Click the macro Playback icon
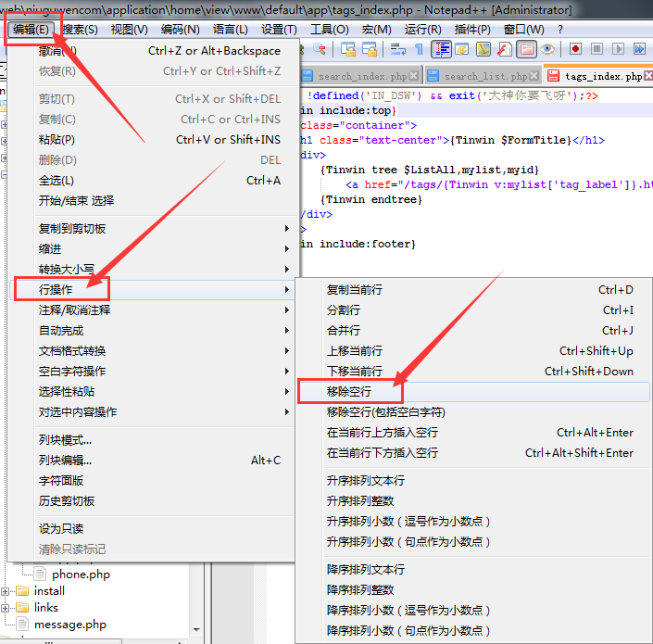653x644 pixels. tap(618, 49)
